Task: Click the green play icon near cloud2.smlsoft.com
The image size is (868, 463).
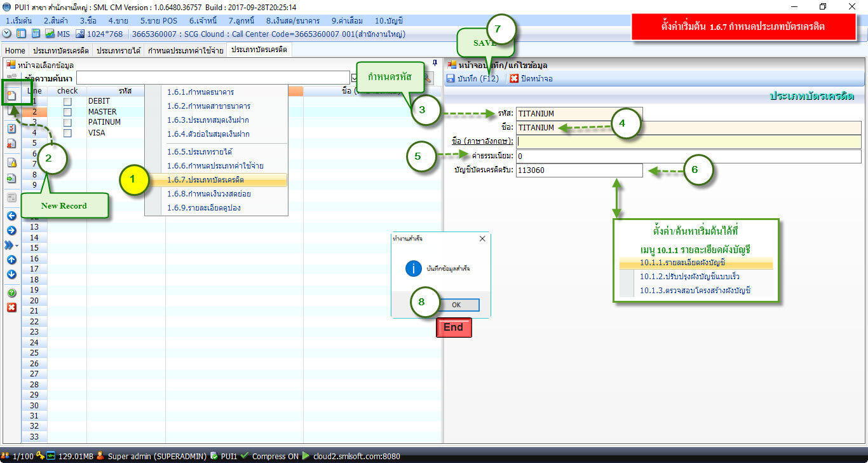Action: tap(306, 456)
